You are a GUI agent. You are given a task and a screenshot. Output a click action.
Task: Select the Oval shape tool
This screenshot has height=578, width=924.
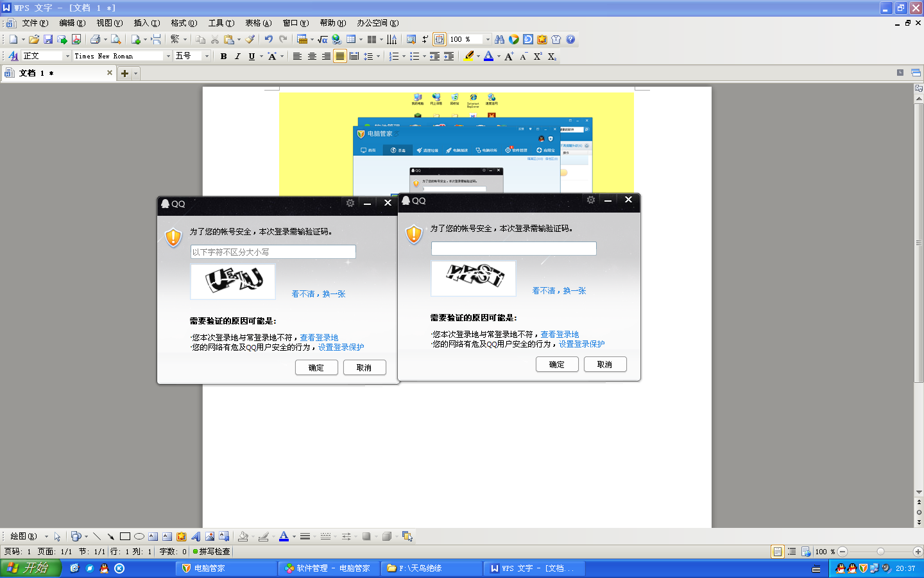click(139, 536)
